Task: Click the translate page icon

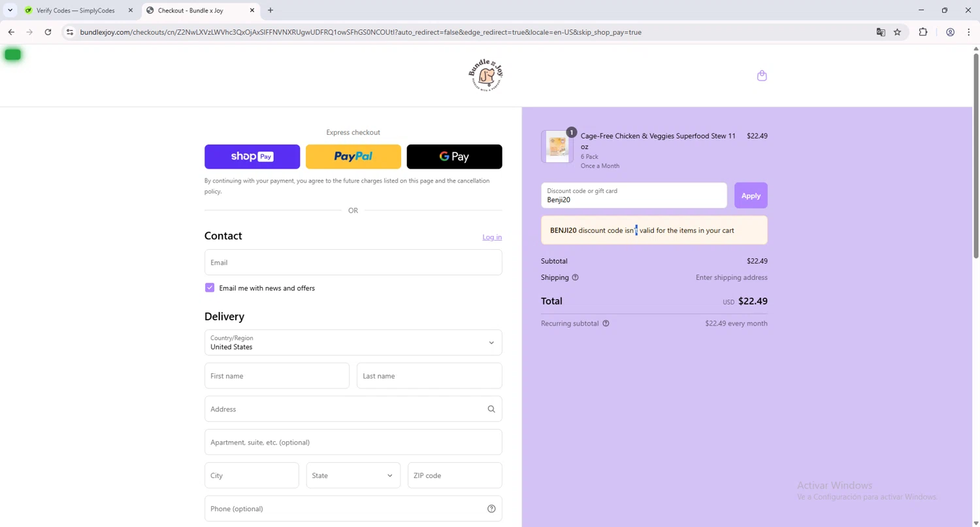Action: [881, 32]
